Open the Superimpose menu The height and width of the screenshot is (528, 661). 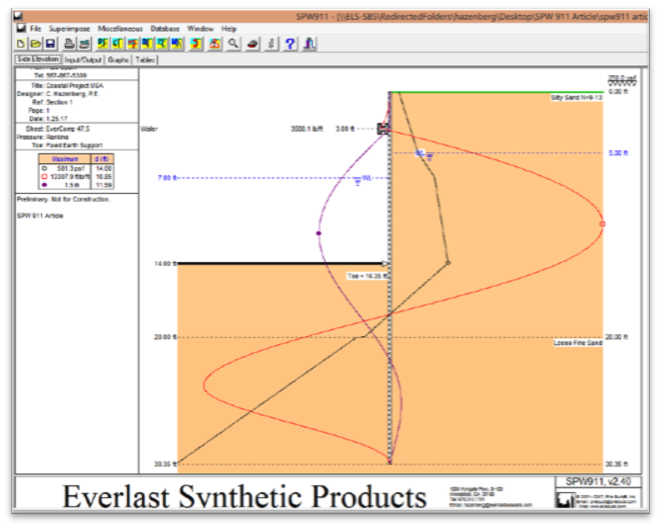(70, 29)
